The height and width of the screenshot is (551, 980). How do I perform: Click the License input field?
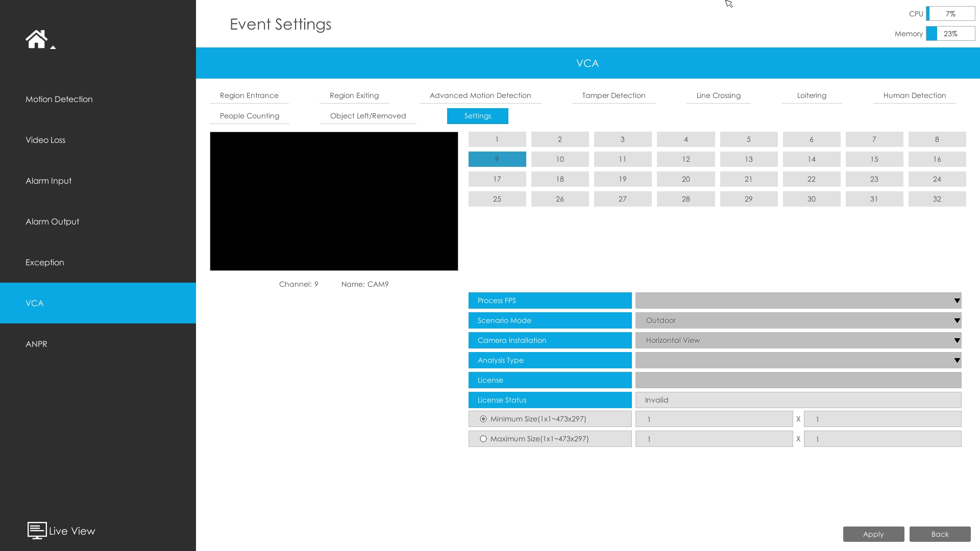(798, 380)
